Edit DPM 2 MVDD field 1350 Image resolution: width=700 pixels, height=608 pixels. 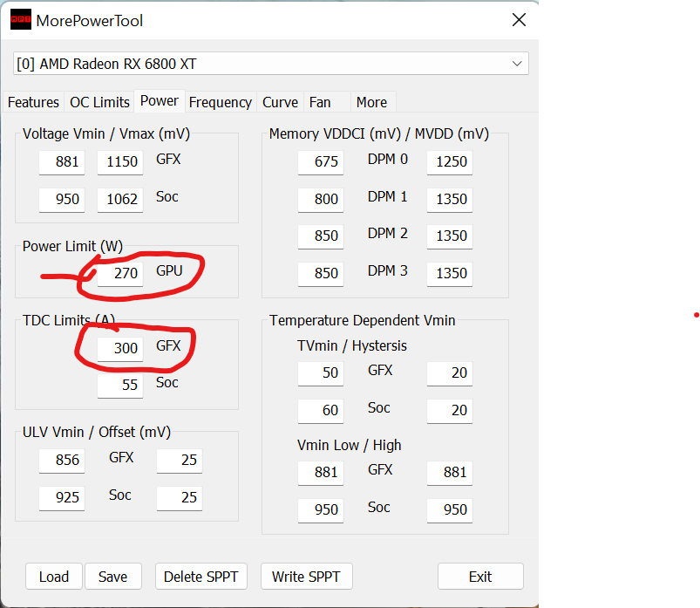(x=450, y=236)
